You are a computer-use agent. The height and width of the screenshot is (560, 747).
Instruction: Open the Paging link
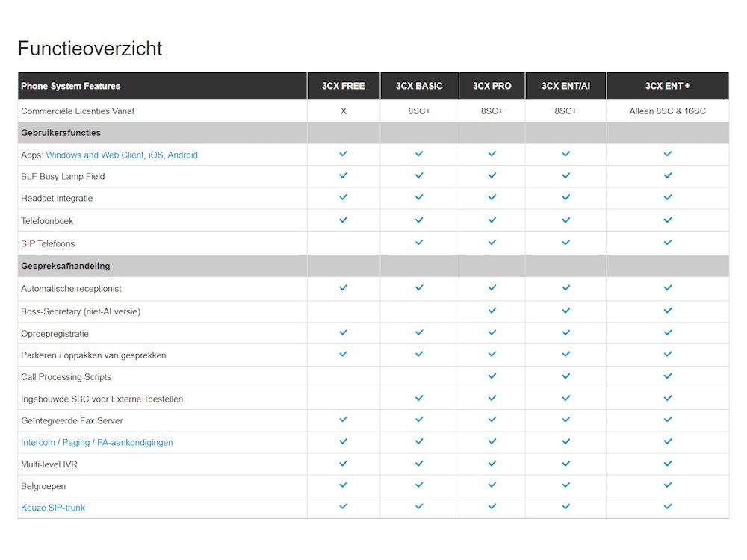[76, 442]
